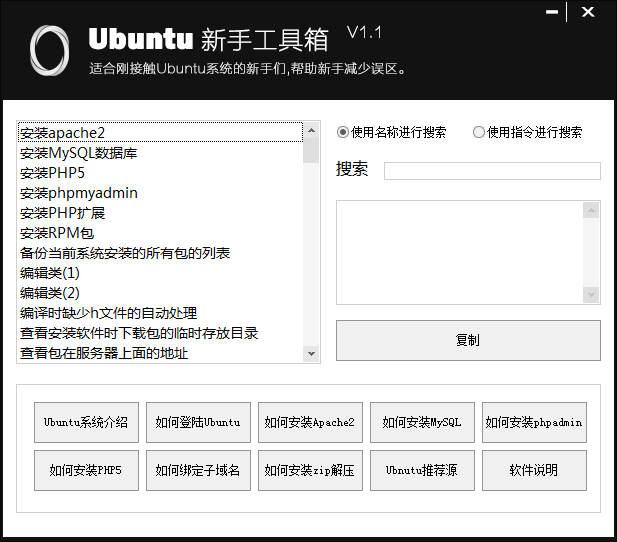The height and width of the screenshot is (542, 617).
Task: Click the 复制 button
Action: (x=468, y=340)
